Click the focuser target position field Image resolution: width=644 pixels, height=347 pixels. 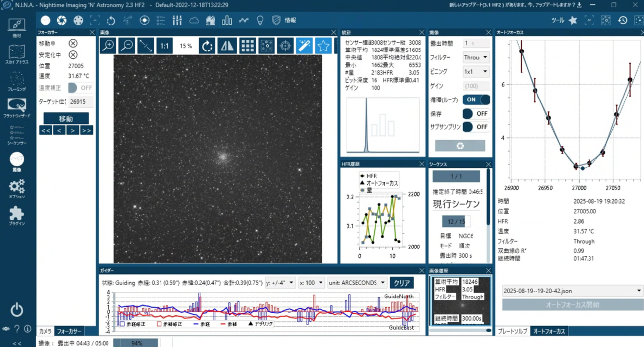point(81,102)
